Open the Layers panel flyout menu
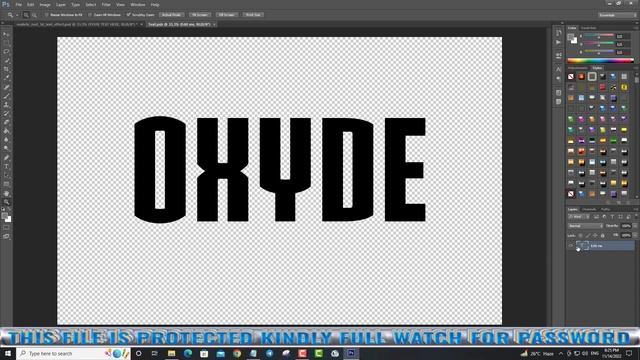Screen dimensions: 640x360 (x=636, y=209)
